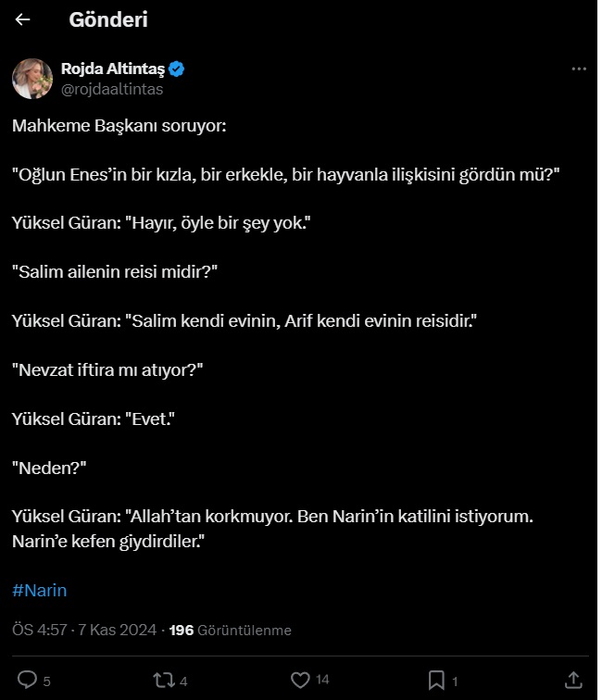Click the reply speech bubble icon
The image size is (602, 700).
pos(27,680)
